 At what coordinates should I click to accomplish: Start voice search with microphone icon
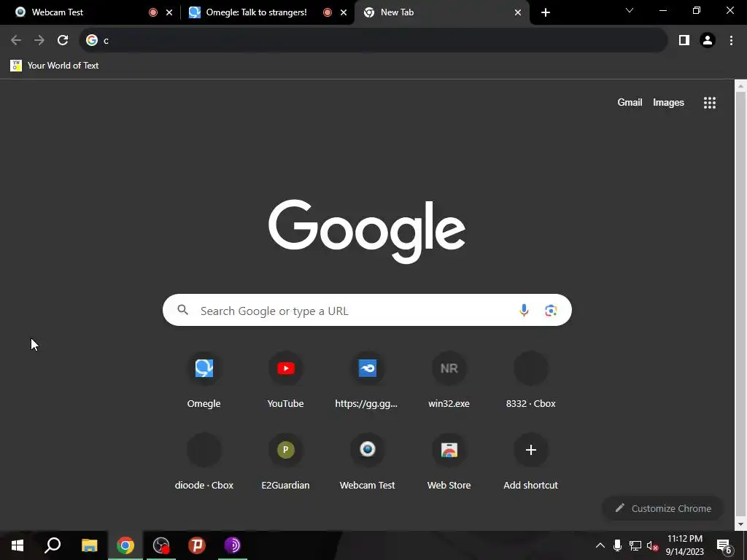[524, 311]
